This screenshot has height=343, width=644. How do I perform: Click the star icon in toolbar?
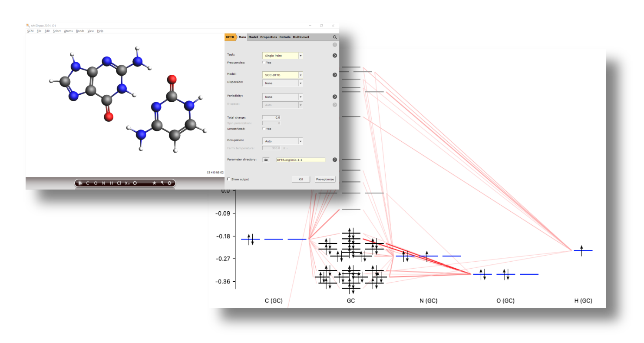tap(154, 183)
